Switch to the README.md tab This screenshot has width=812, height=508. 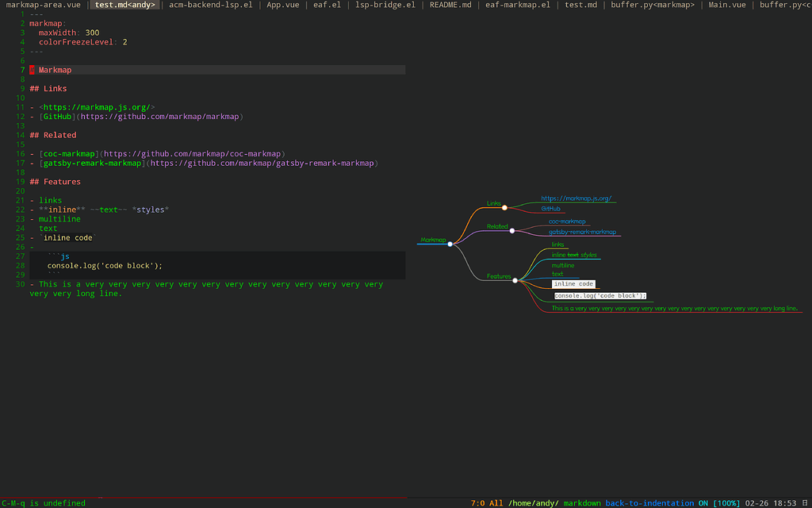449,4
